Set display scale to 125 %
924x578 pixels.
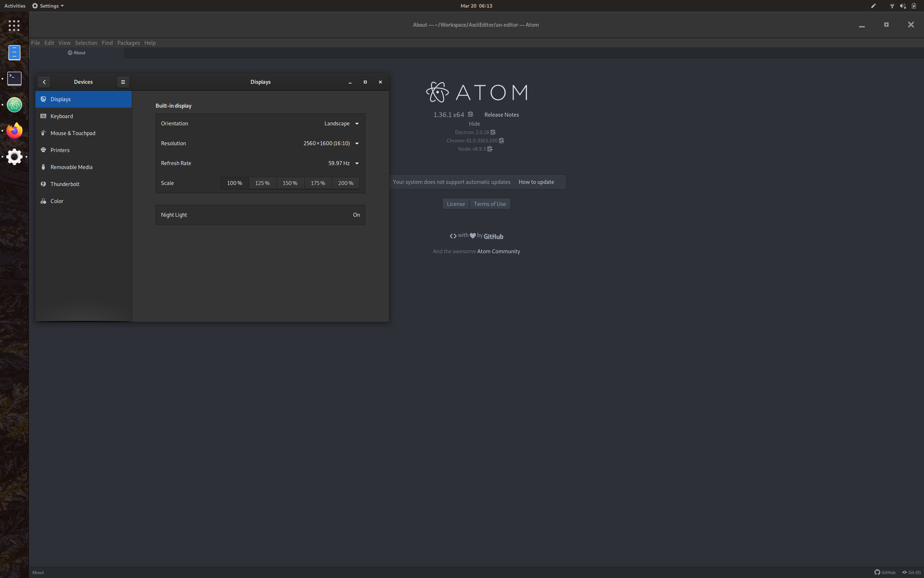pos(262,183)
